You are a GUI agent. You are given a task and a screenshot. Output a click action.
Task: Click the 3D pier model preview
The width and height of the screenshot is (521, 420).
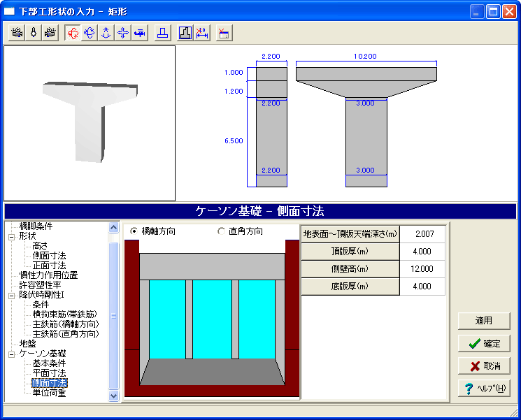pyautogui.click(x=90, y=123)
